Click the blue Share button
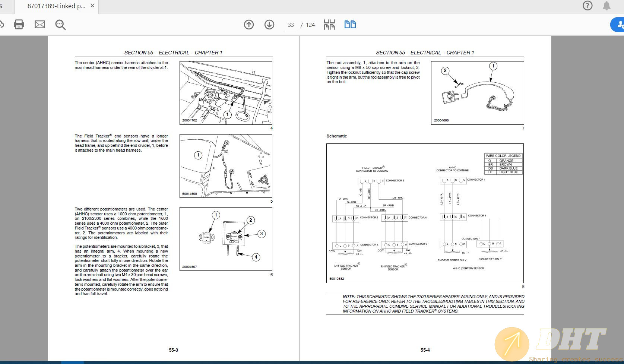 618,25
